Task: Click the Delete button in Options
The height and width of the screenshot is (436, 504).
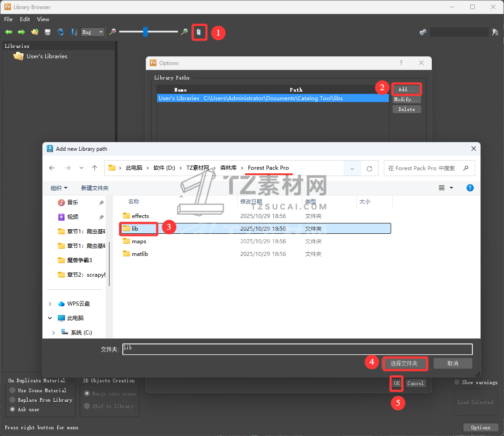Action: click(x=406, y=109)
